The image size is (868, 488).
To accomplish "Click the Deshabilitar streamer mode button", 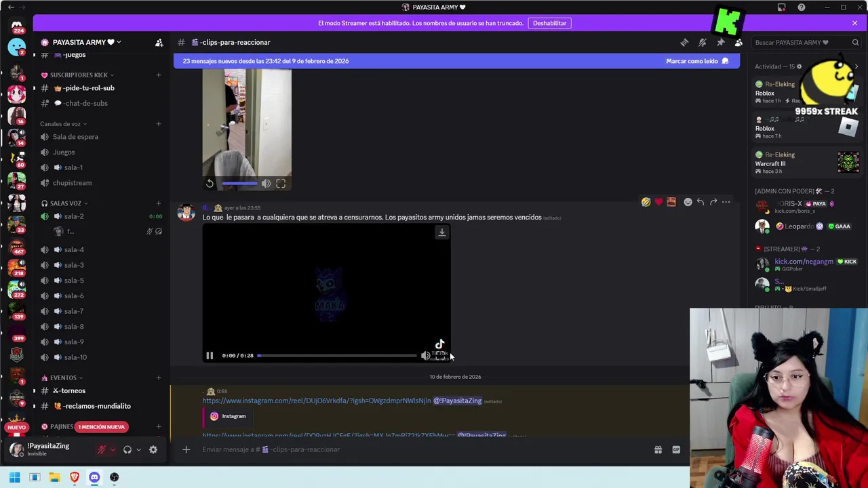I will [x=549, y=23].
